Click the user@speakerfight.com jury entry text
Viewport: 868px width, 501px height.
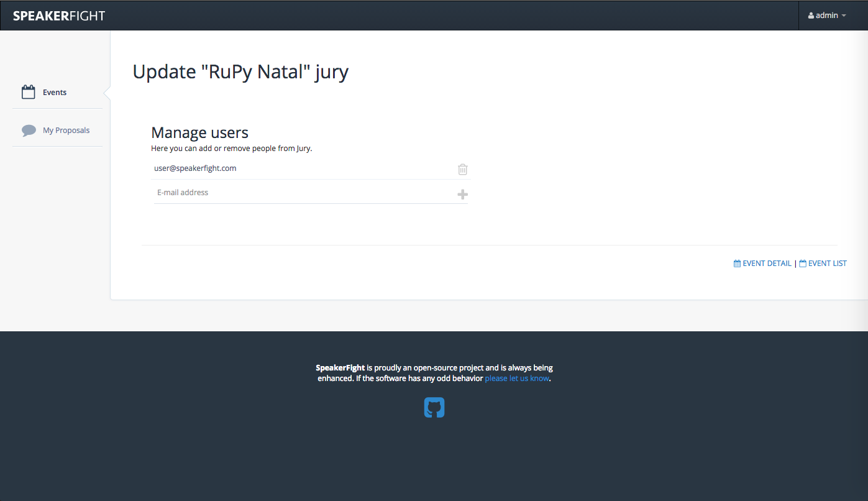point(195,168)
